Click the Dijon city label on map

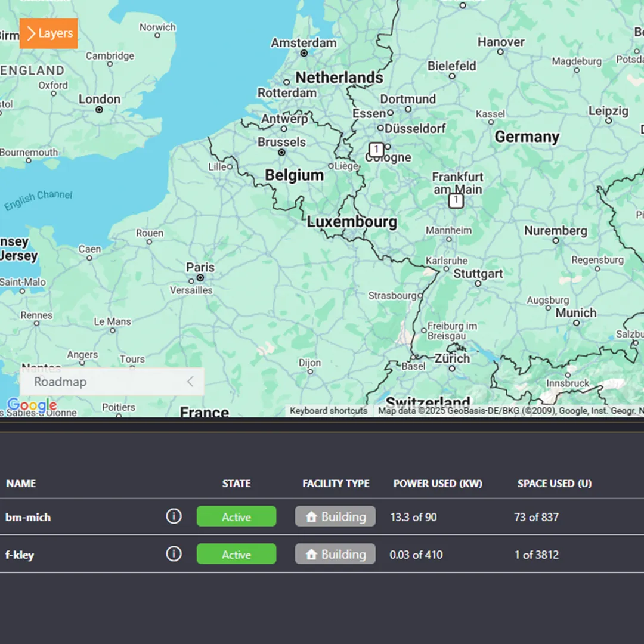[309, 363]
